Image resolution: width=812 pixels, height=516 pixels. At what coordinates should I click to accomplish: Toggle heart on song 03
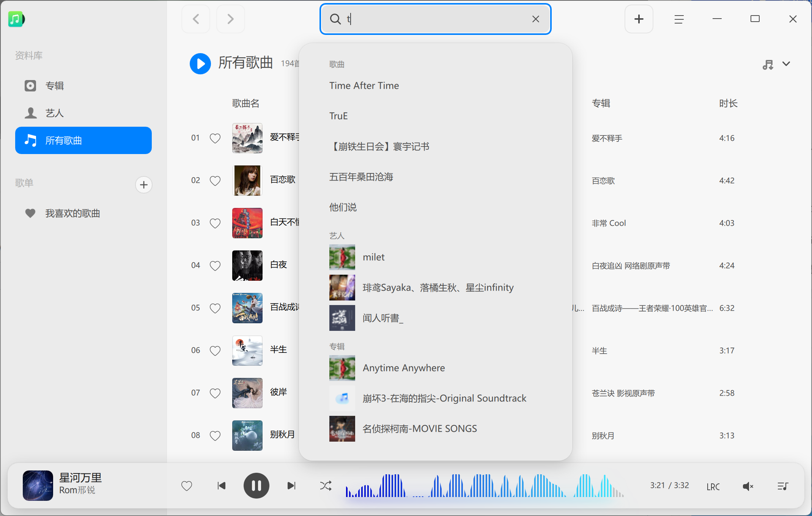coord(215,223)
